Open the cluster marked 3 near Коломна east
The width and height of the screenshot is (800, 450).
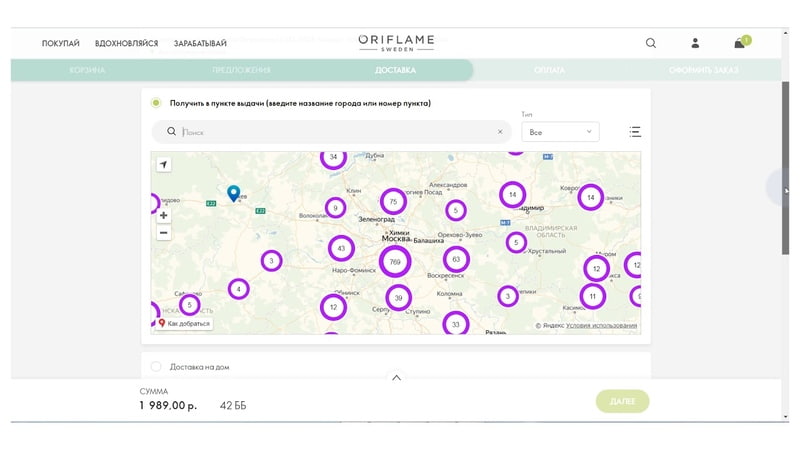507,296
